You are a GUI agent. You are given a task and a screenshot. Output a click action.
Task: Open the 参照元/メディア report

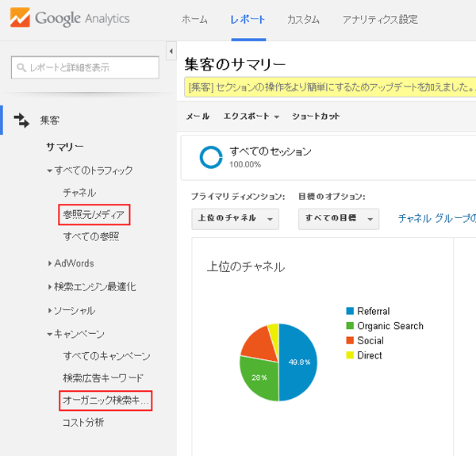click(94, 214)
